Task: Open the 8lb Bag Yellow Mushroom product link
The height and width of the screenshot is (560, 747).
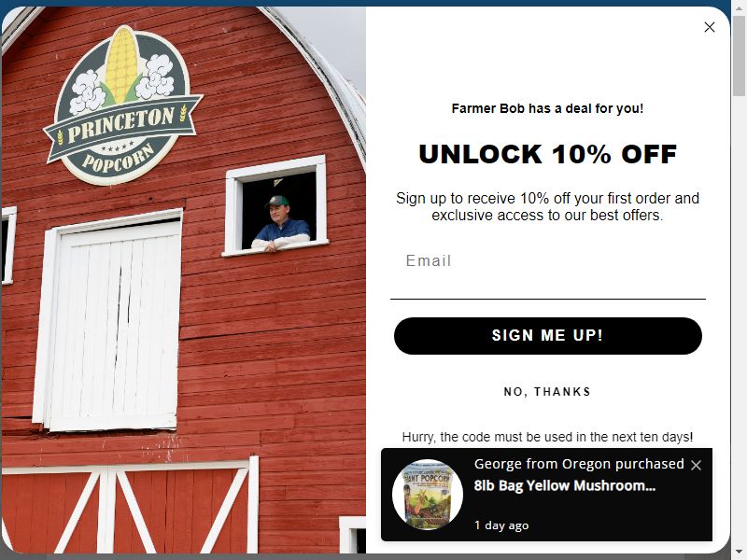Action: coord(565,485)
